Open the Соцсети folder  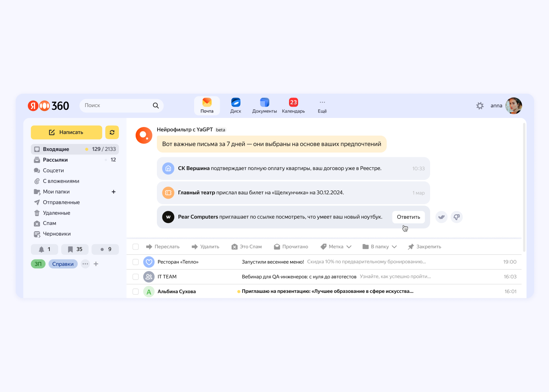tap(53, 171)
